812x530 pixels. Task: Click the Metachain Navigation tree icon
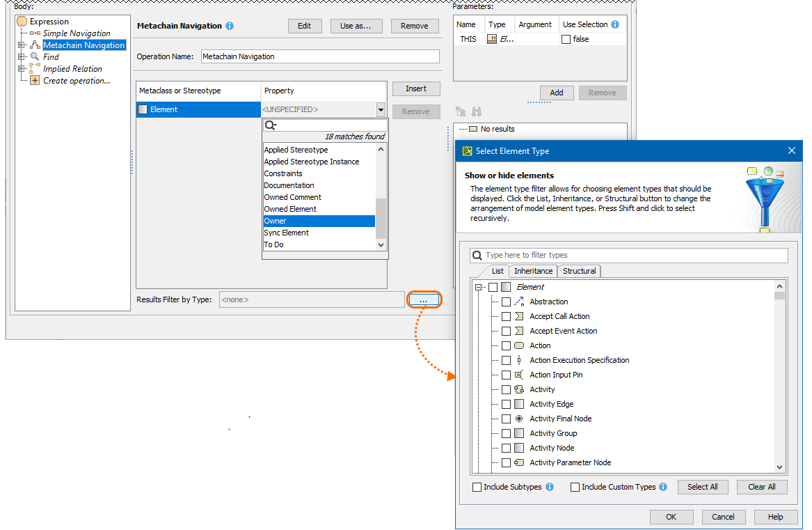(35, 45)
